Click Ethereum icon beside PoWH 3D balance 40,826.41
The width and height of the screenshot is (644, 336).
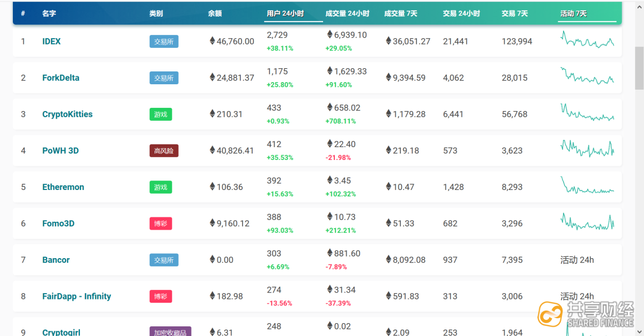click(212, 150)
